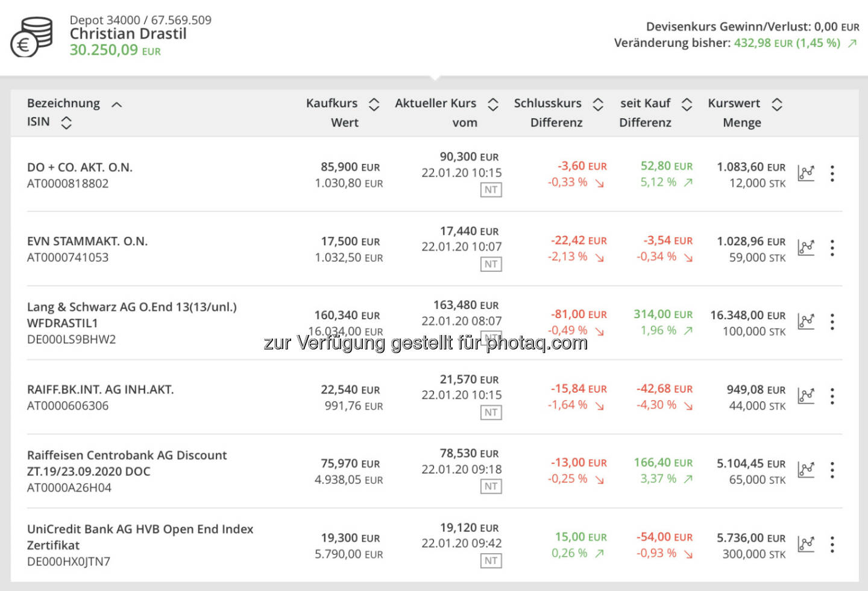The image size is (868, 591).
Task: Click ISIN AT0000741053
Action: (68, 258)
